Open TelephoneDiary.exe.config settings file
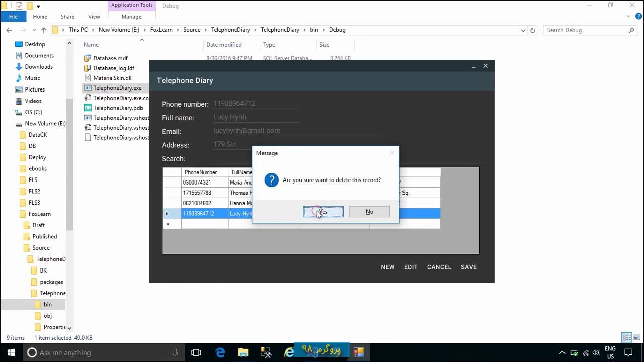This screenshot has height=362, width=644. click(x=120, y=98)
